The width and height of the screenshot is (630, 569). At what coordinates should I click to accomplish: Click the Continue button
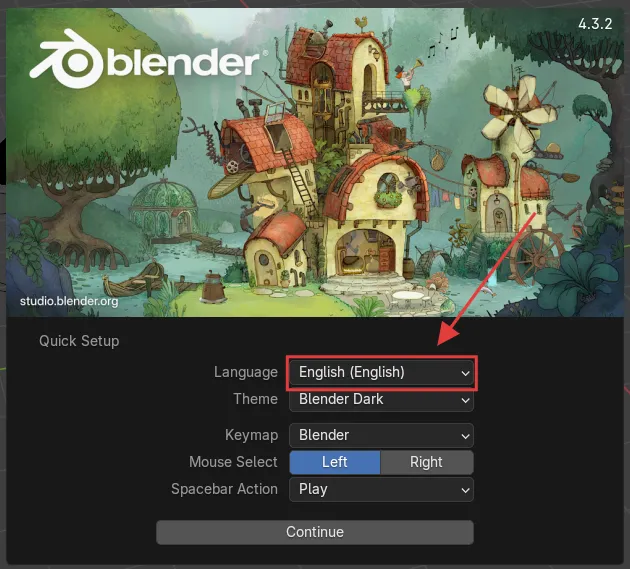coord(315,532)
